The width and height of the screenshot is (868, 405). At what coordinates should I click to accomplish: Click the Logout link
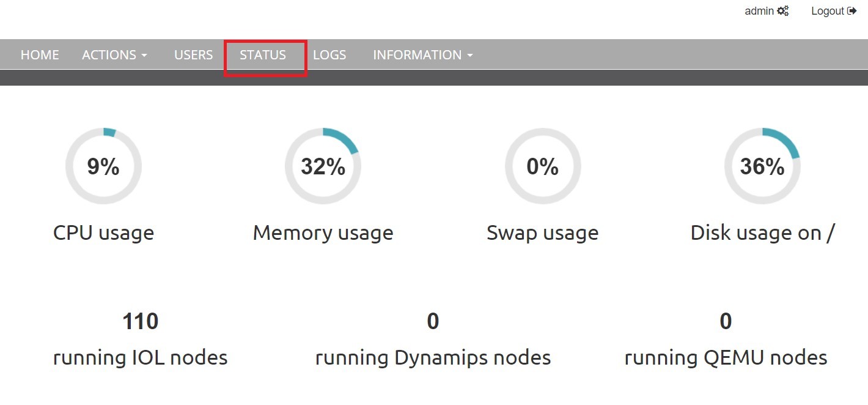(828, 11)
